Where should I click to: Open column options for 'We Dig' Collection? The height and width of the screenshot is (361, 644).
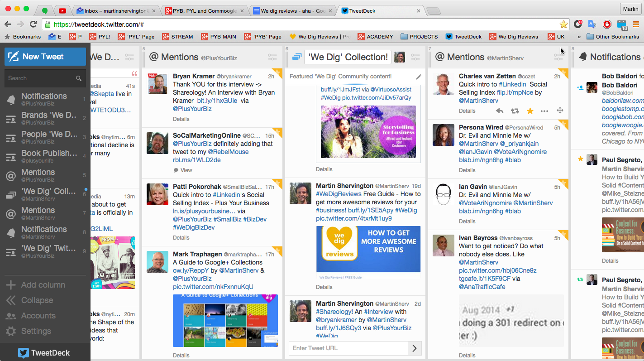415,57
